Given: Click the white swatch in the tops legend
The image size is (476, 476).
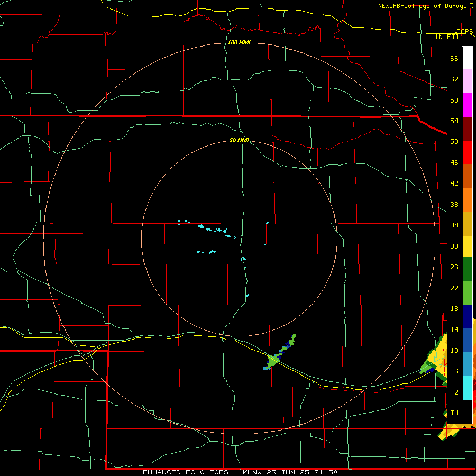Looking at the screenshot, I should (467, 58).
